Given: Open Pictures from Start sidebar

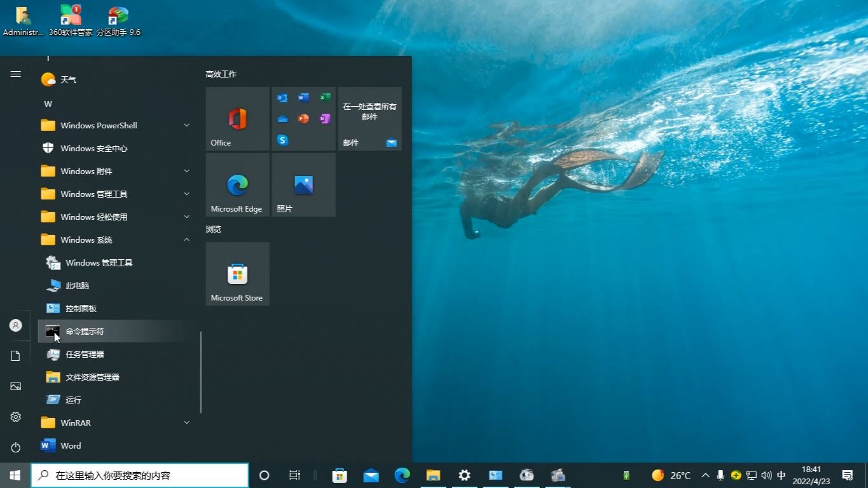Looking at the screenshot, I should (16, 386).
